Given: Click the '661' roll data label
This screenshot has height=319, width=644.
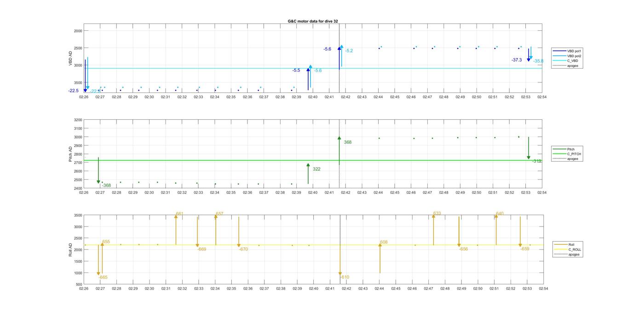Looking at the screenshot, I should point(179,214).
